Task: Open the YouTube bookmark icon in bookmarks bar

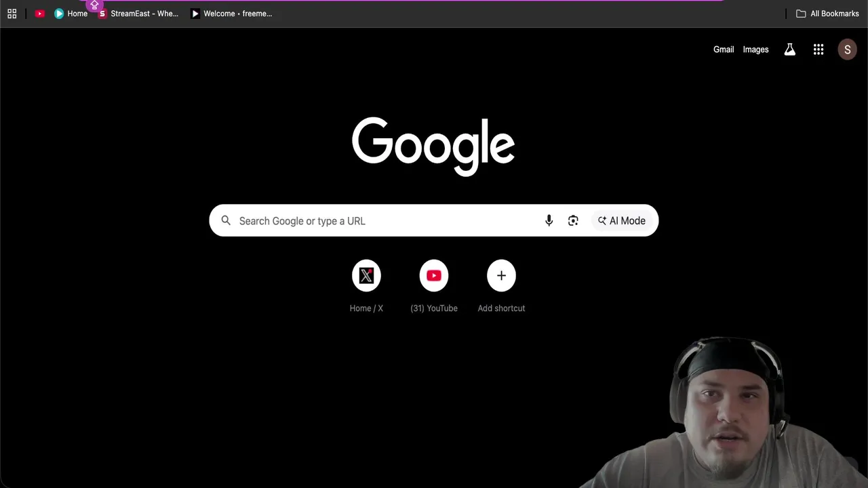Action: coord(40,14)
